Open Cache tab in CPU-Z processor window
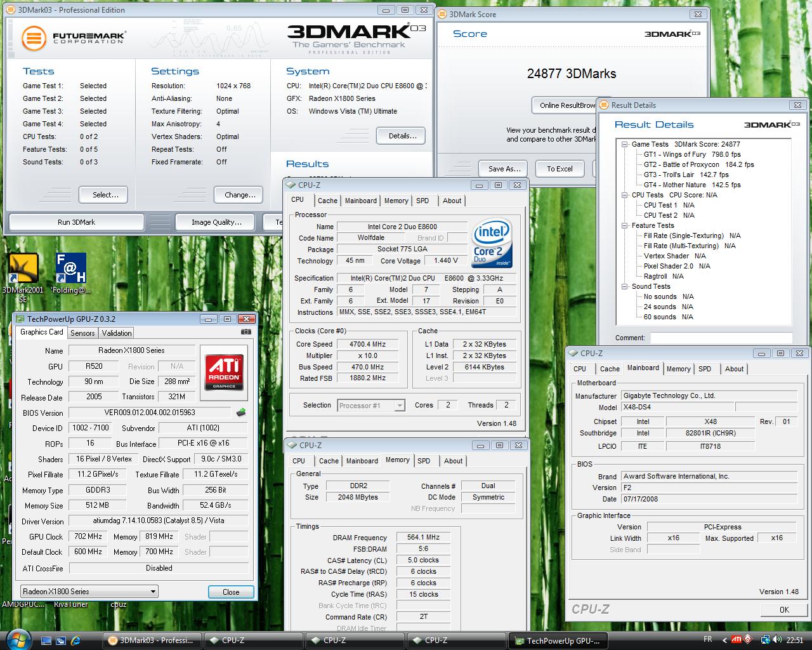The image size is (812, 650). (x=328, y=201)
